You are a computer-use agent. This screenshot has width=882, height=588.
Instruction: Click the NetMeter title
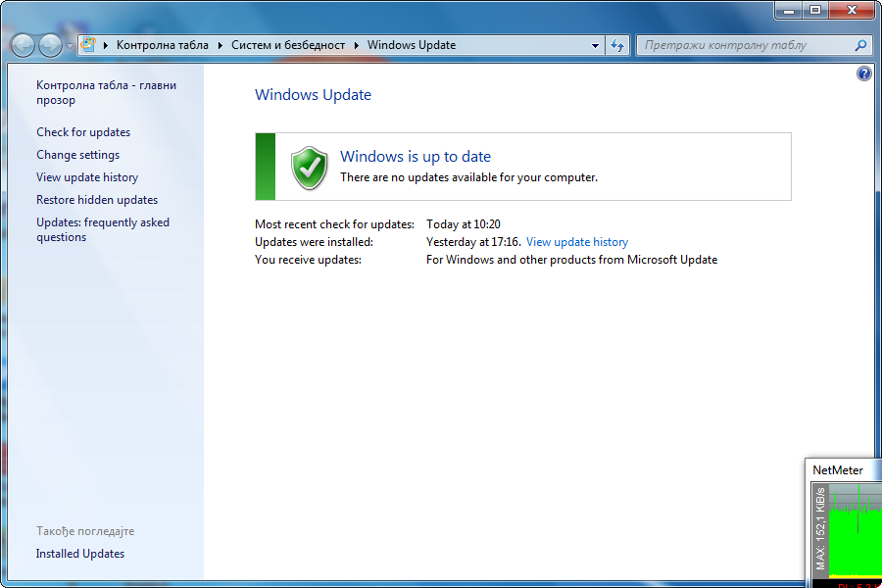tap(838, 470)
